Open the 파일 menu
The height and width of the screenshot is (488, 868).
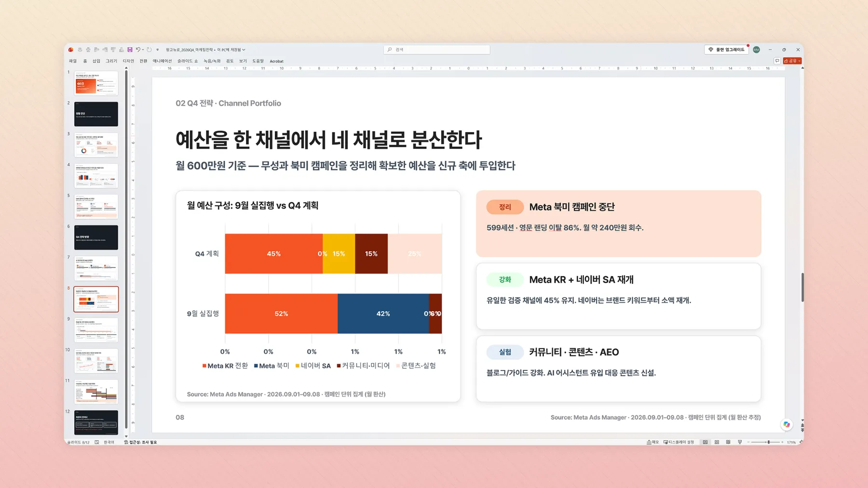coord(73,61)
